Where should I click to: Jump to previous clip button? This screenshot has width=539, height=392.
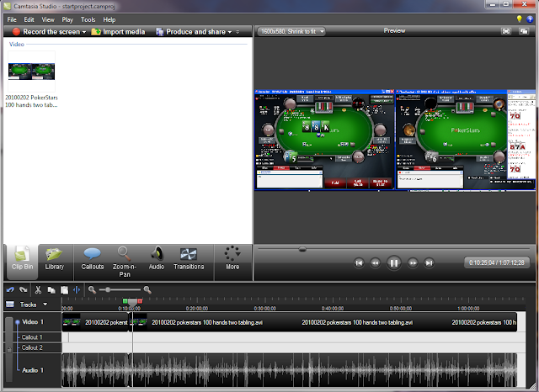tap(359, 263)
